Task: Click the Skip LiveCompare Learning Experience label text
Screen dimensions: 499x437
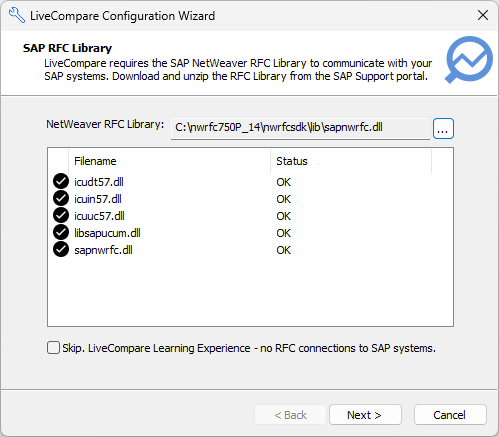Action: coord(249,348)
